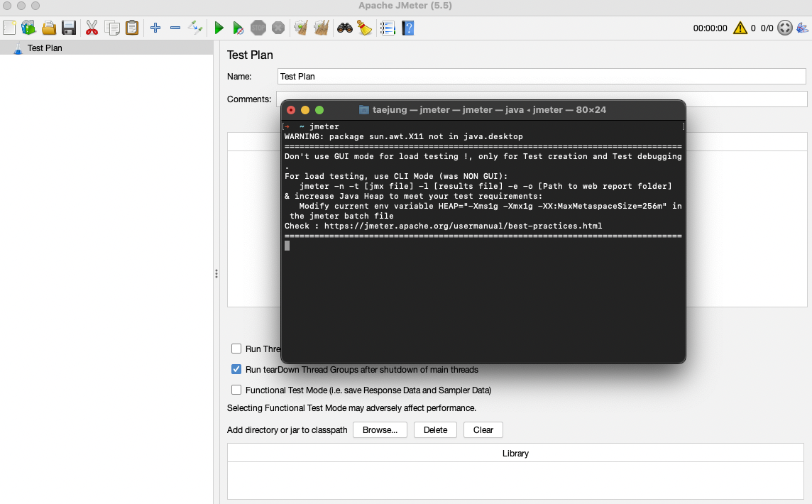Click the Cut scissors icon
812x504 pixels.
[x=92, y=28]
